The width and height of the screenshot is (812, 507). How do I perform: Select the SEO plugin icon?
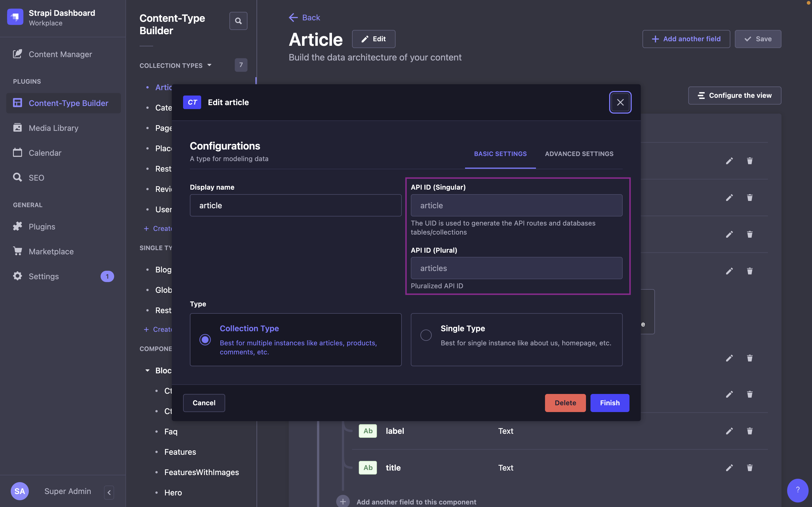[x=18, y=177]
